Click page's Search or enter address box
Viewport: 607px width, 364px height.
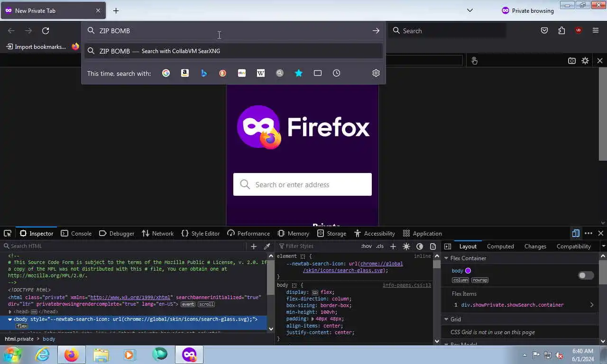click(303, 184)
